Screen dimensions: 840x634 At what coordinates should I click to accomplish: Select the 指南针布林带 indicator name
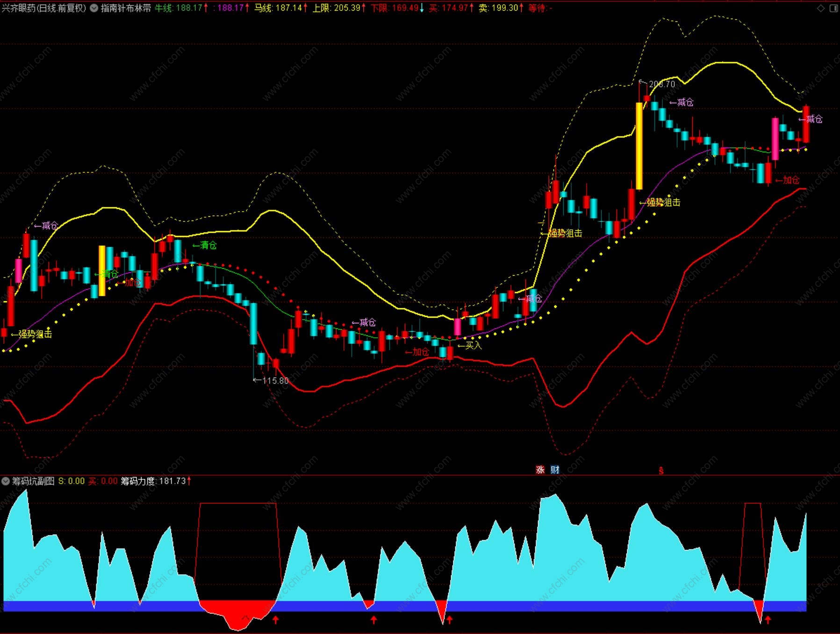126,8
